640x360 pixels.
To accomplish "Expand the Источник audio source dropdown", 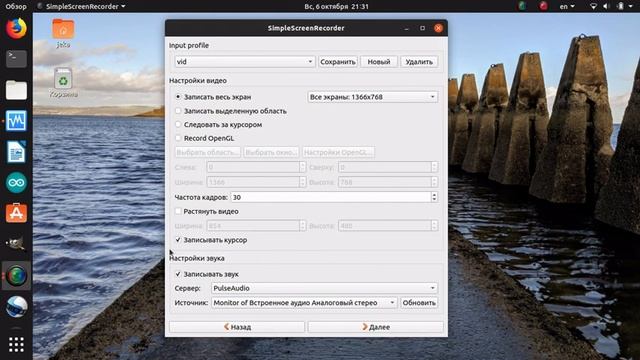I will click(304, 303).
